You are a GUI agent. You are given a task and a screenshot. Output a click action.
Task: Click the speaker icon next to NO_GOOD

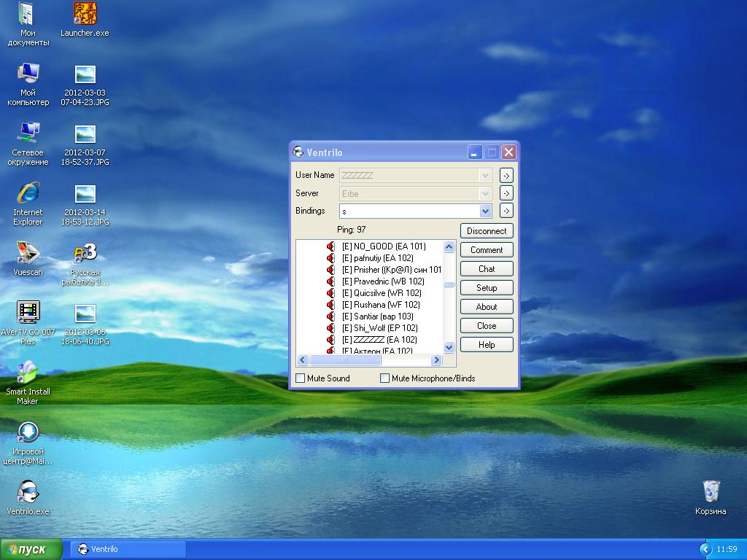330,246
